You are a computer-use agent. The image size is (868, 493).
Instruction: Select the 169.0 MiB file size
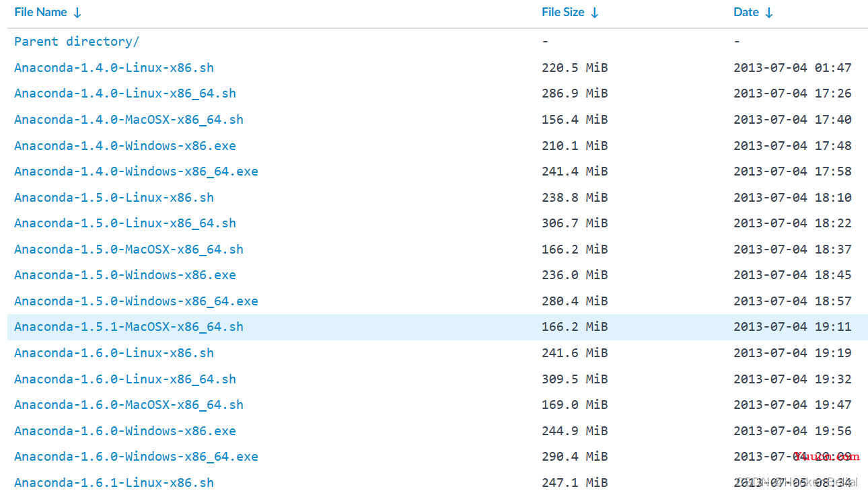click(575, 405)
